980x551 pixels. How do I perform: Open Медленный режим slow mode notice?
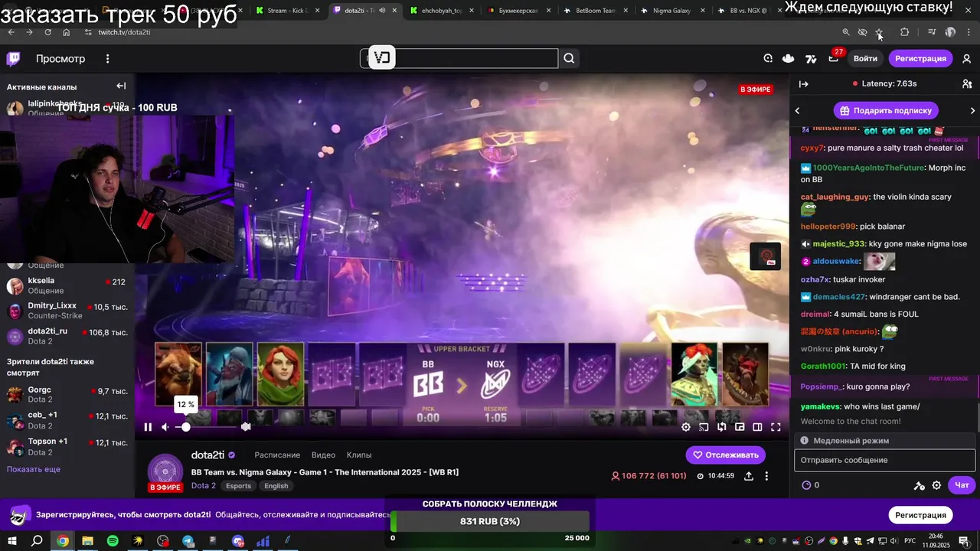click(887, 441)
